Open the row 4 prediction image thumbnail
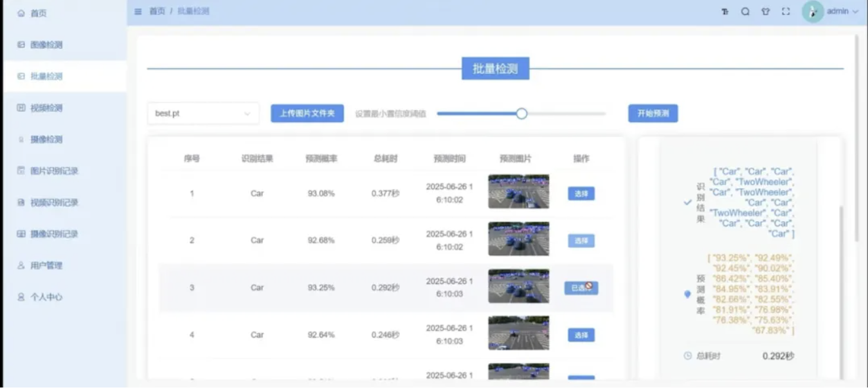 coord(518,333)
